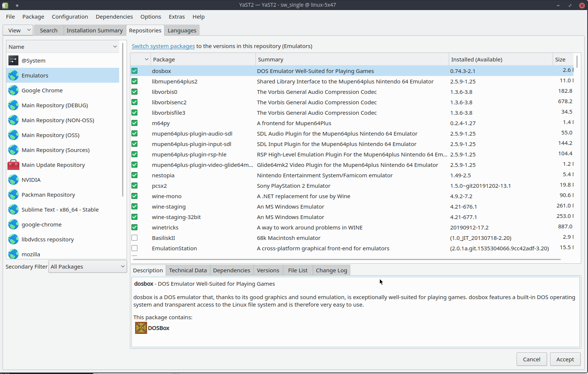Check the EmulationStation package checkbox
This screenshot has width=588, height=374.
[134, 248]
